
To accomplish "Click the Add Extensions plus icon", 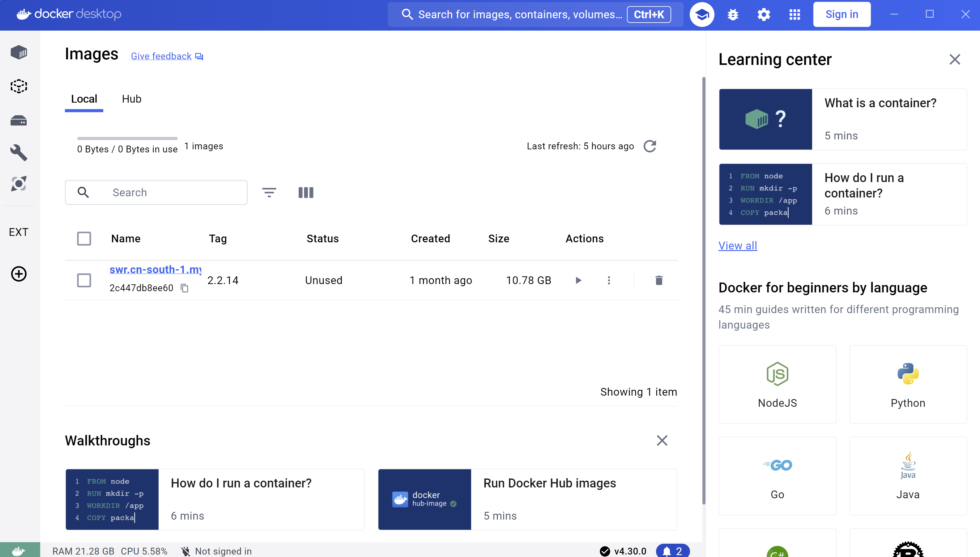I will click(19, 274).
